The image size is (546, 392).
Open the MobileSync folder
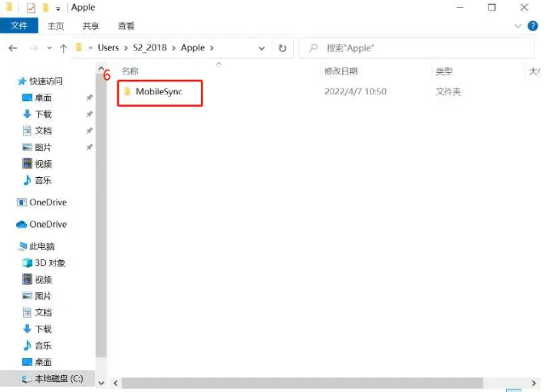click(x=160, y=91)
